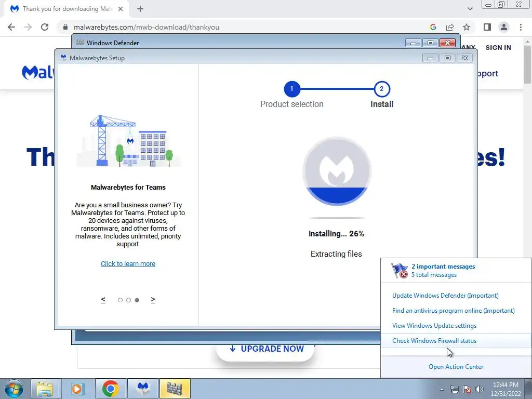Close the Malwarebytes download tab

(x=121, y=9)
